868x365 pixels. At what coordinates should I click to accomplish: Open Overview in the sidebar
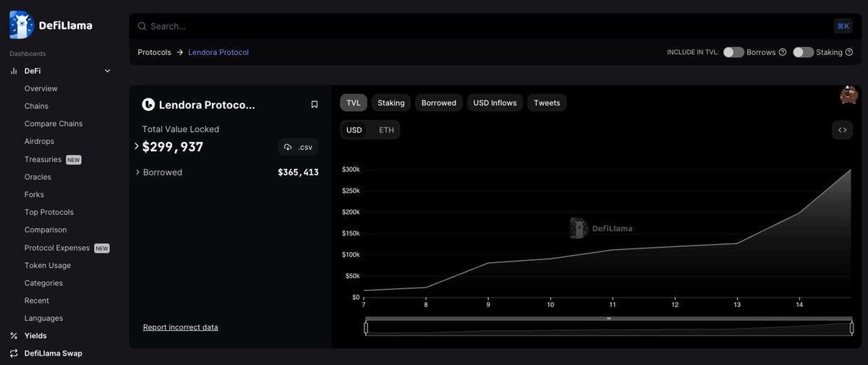pyautogui.click(x=41, y=88)
